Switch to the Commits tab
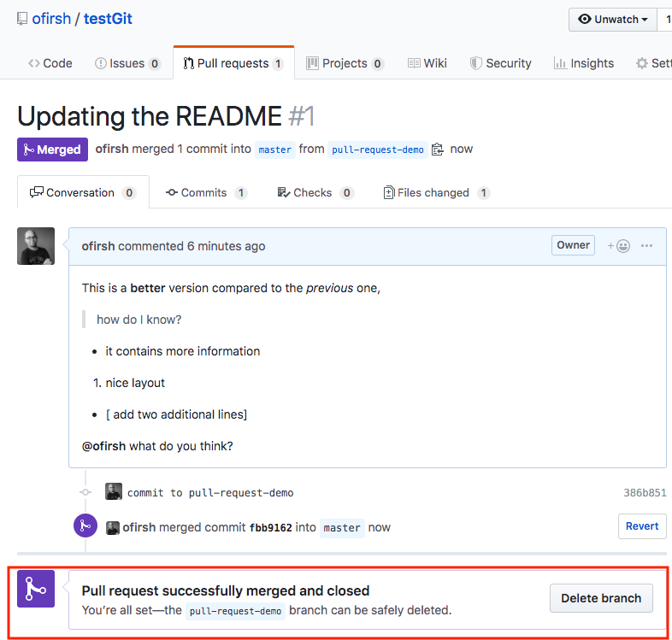This screenshot has height=640, width=672. [x=205, y=193]
